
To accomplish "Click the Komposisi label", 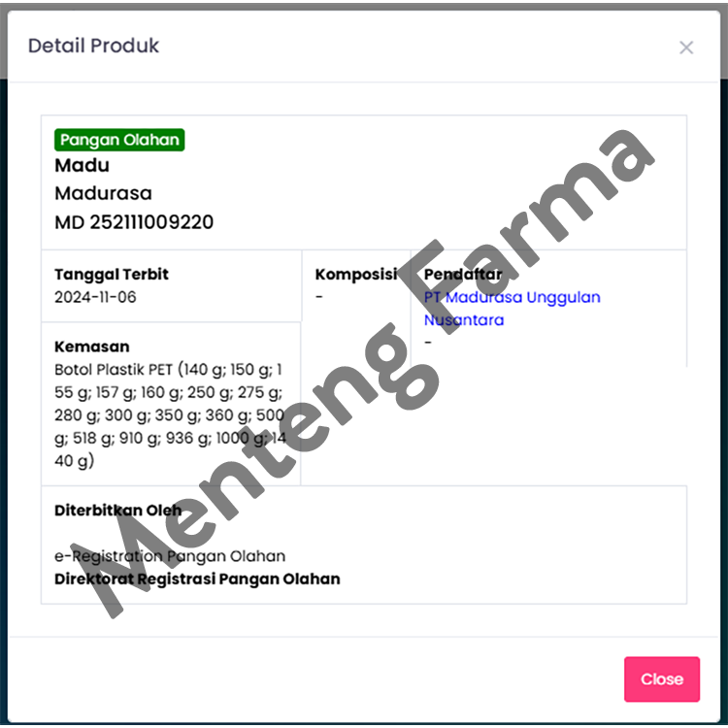I will [x=356, y=274].
